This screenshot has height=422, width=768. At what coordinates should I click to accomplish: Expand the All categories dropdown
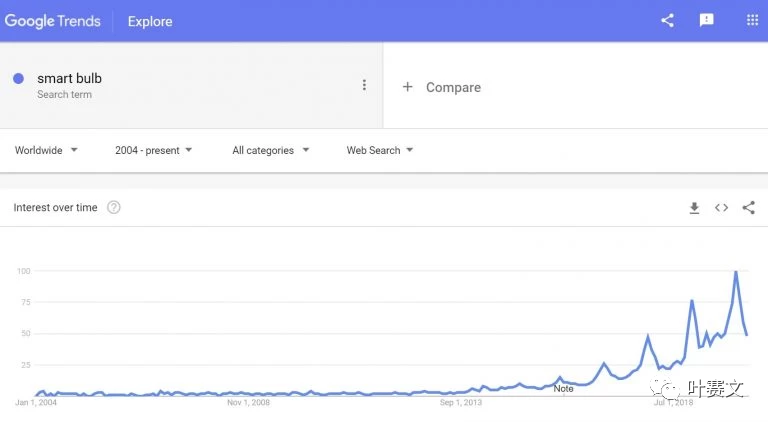271,150
